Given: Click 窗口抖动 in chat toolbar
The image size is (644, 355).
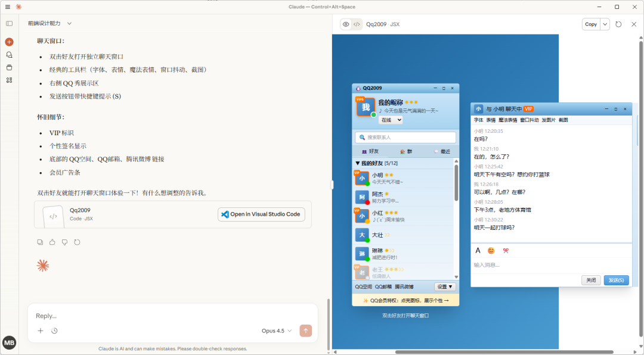Looking at the screenshot, I should 529,120.
